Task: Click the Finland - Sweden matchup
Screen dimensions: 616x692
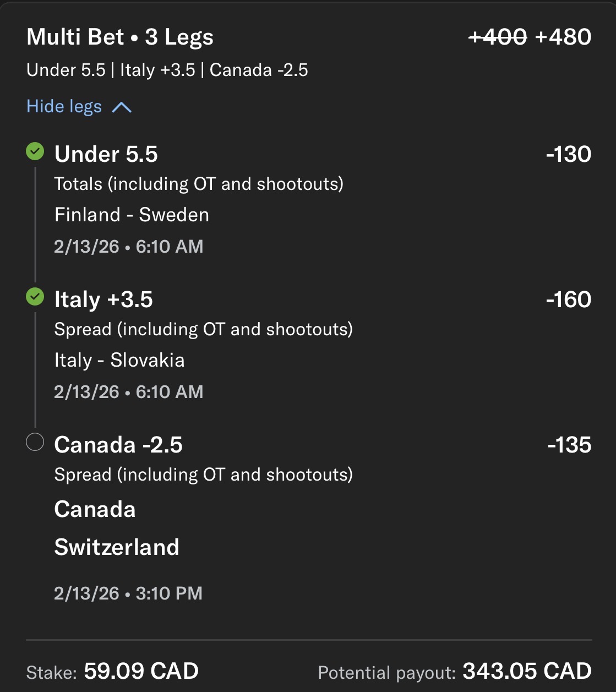Action: pyautogui.click(x=132, y=215)
